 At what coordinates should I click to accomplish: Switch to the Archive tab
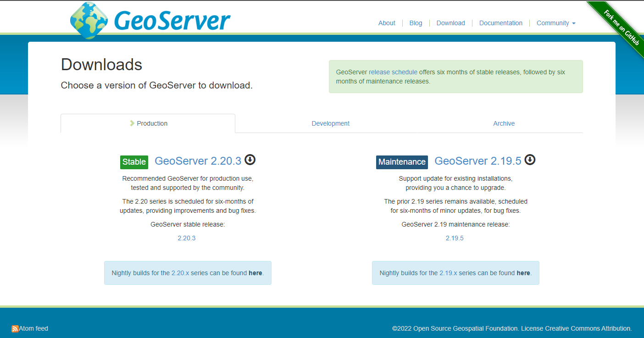(x=504, y=123)
